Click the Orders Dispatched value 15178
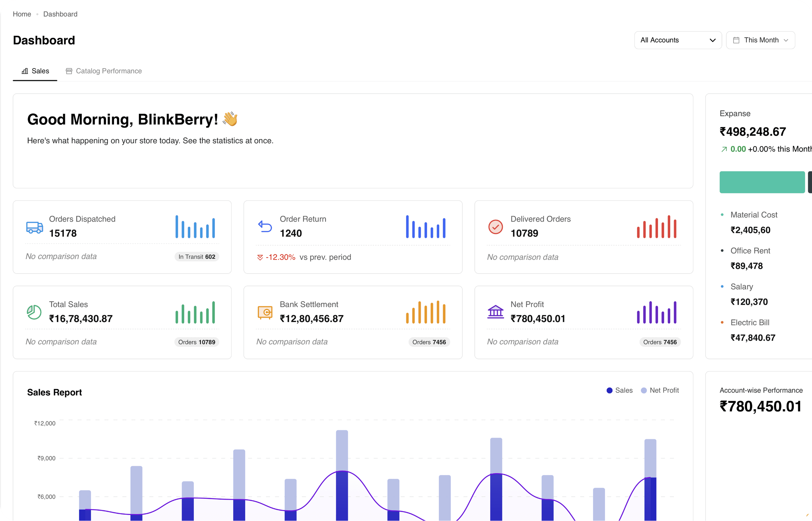 [x=63, y=233]
